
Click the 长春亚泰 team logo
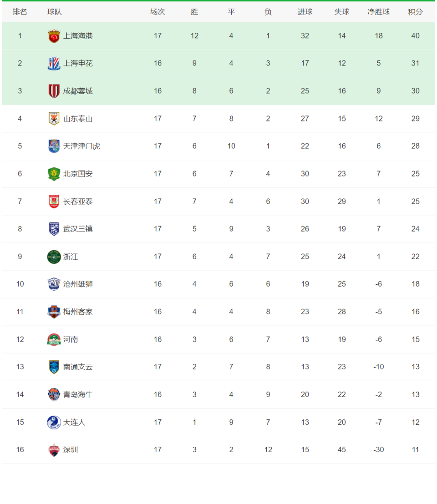point(54,202)
